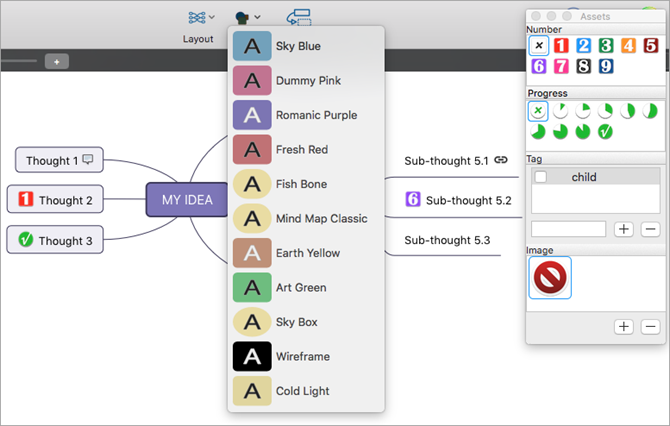Screen dimensions: 670x426
Task: Choose the one-eighth progress pie icon
Action: click(561, 111)
